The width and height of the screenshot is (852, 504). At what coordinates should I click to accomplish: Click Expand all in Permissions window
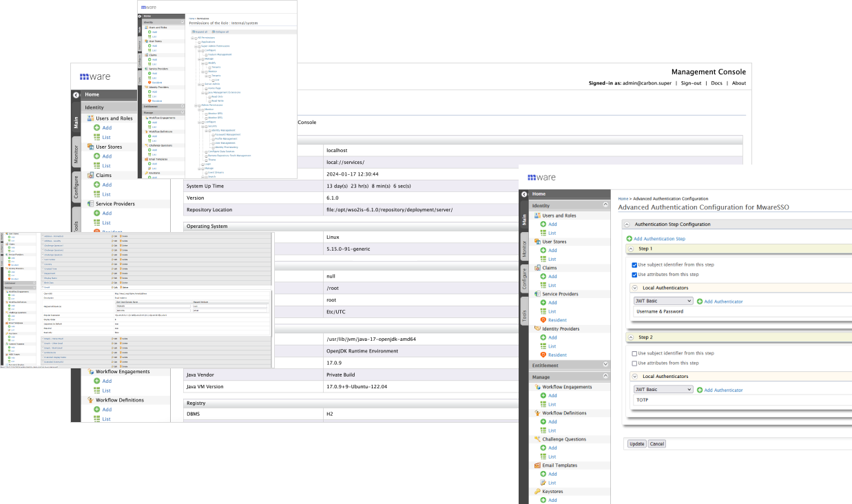point(201,32)
